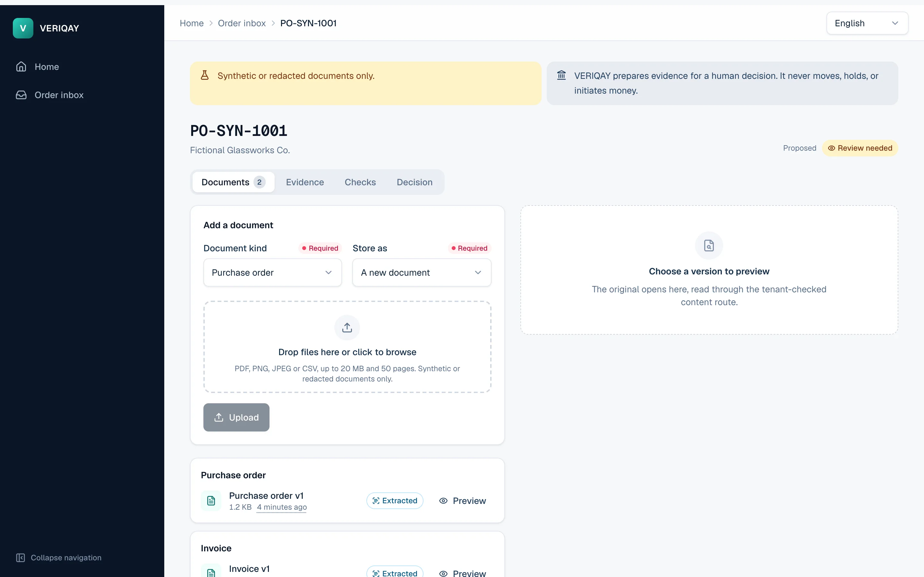924x577 pixels.
Task: Switch to the Decision tab
Action: point(414,182)
